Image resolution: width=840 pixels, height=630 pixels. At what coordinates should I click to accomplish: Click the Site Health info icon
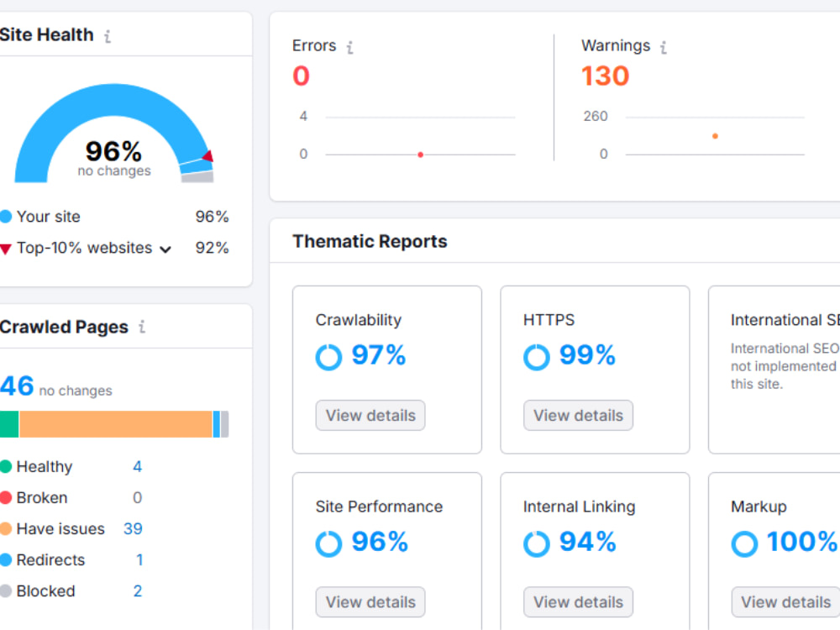coord(108,36)
